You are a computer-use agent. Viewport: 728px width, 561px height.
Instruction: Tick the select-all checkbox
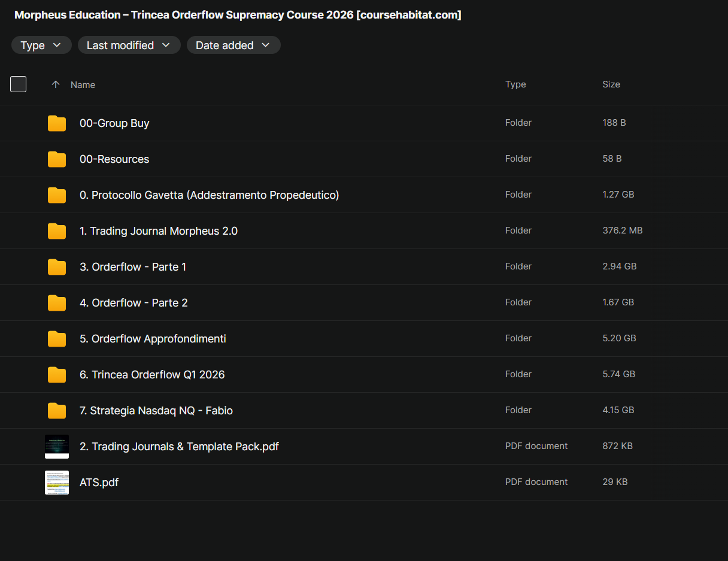click(x=19, y=84)
